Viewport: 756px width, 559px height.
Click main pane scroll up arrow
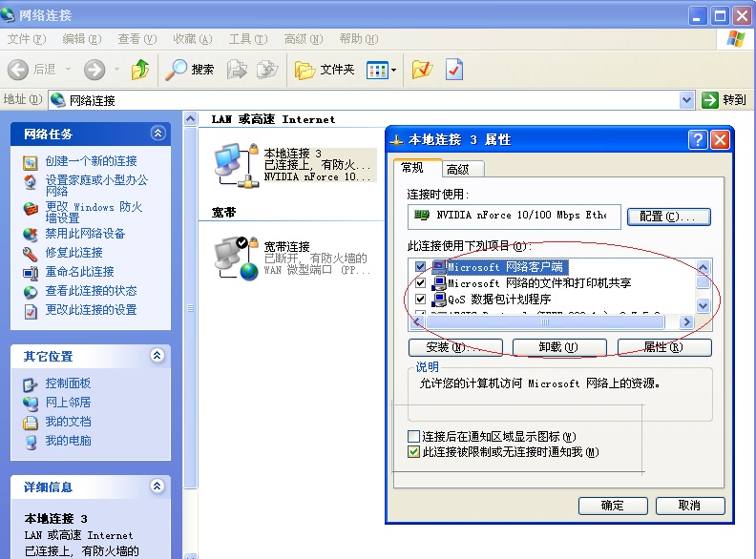pyautogui.click(x=191, y=118)
